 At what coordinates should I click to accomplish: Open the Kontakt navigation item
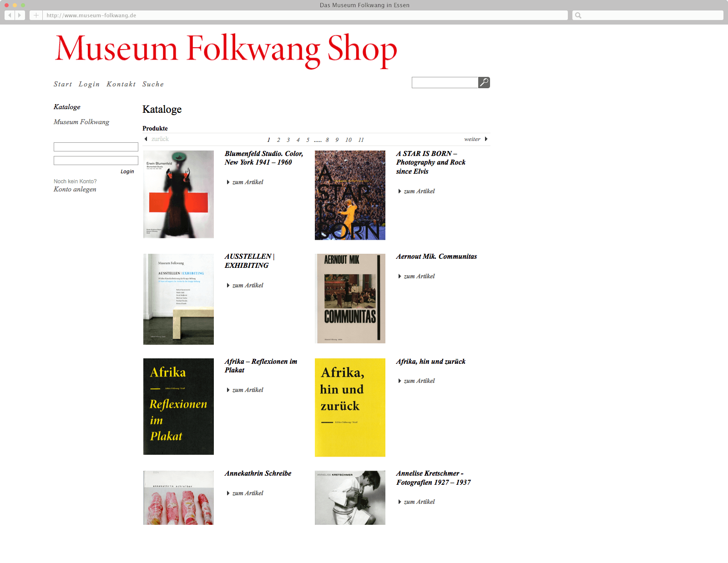tap(121, 84)
